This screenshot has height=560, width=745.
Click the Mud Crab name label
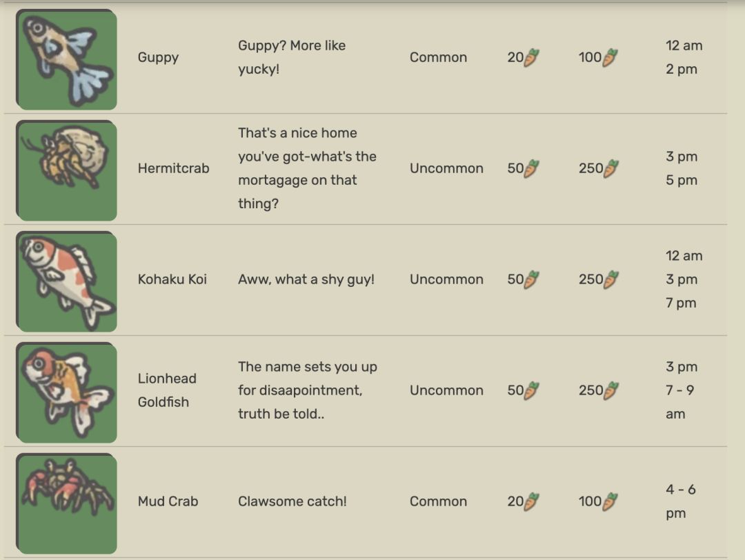coord(168,501)
